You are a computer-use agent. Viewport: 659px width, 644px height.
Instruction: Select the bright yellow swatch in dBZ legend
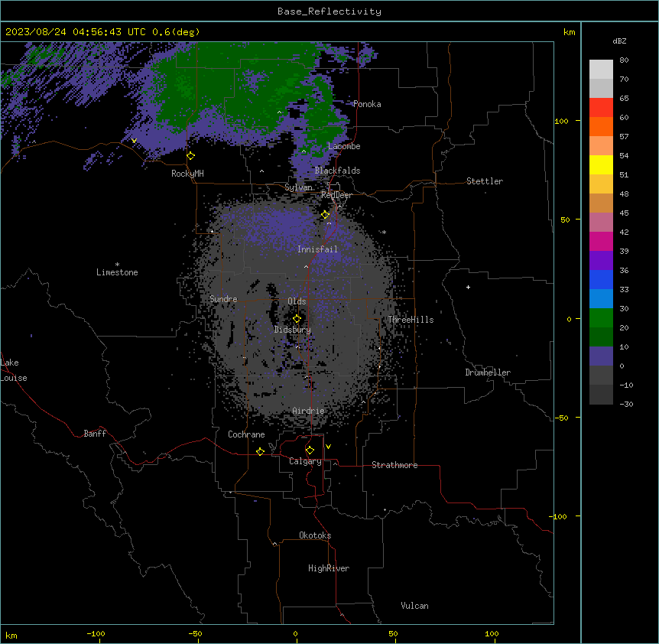(x=601, y=164)
